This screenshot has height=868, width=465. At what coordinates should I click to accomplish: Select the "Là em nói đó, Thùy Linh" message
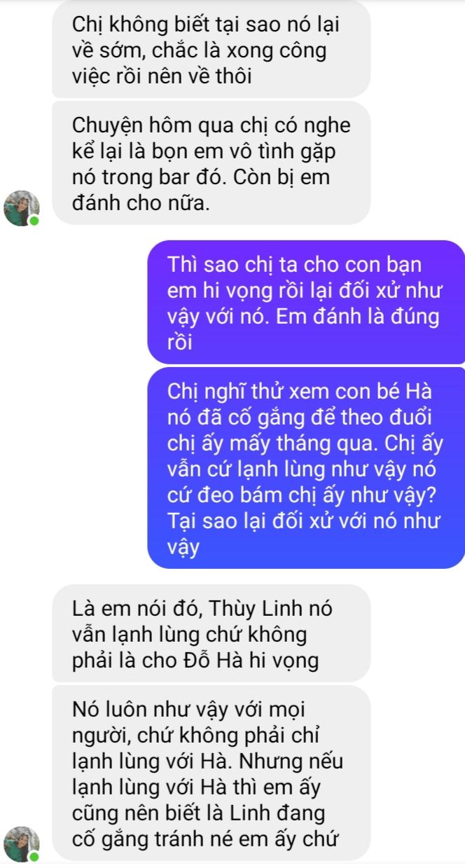(211, 633)
